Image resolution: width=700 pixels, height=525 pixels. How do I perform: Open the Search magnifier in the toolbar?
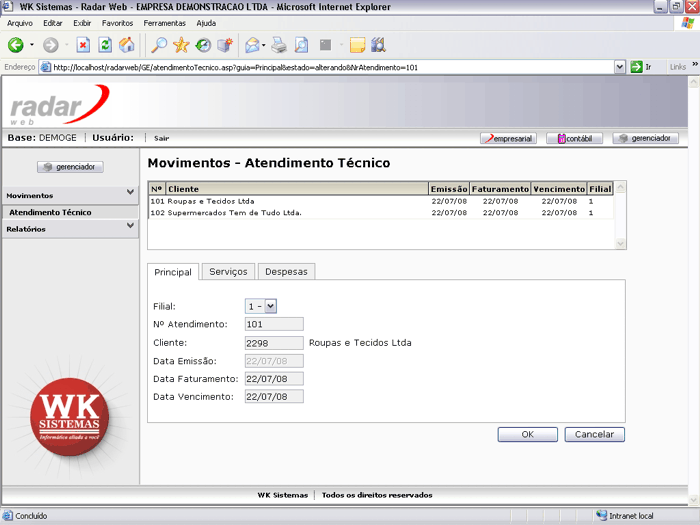click(x=159, y=45)
